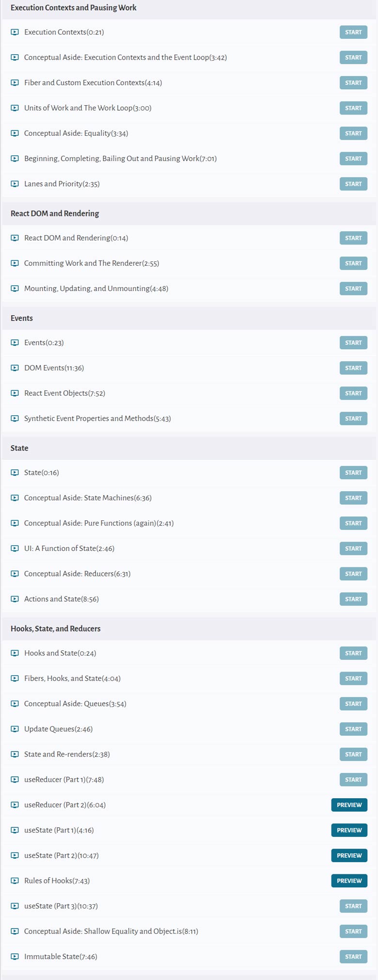Screen dimensions: 378x980
Task: Click Hooks, State, and Reducers heading
Action: tap(56, 628)
